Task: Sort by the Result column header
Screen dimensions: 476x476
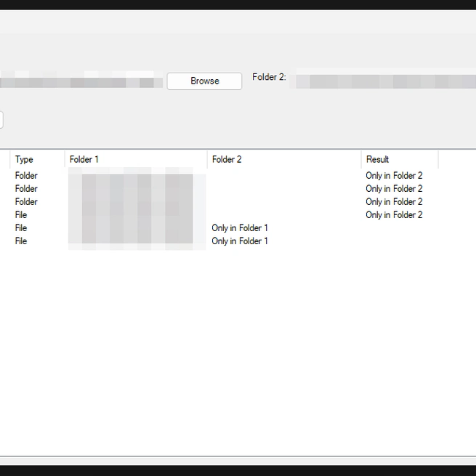Action: pos(400,159)
